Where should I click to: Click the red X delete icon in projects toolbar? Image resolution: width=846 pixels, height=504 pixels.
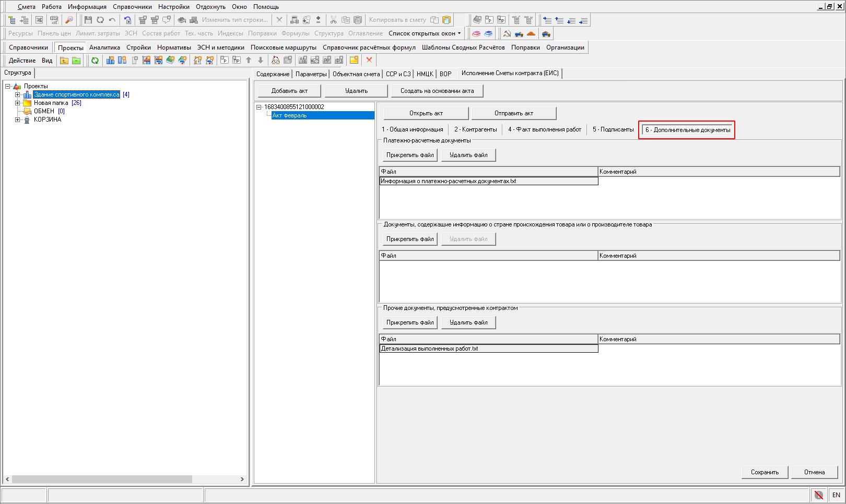(369, 60)
